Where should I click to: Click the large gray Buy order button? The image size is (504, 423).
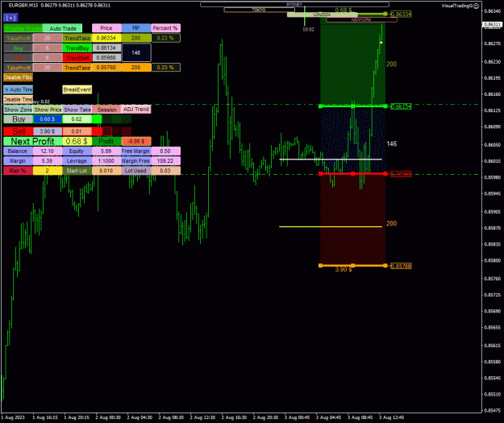[19, 119]
